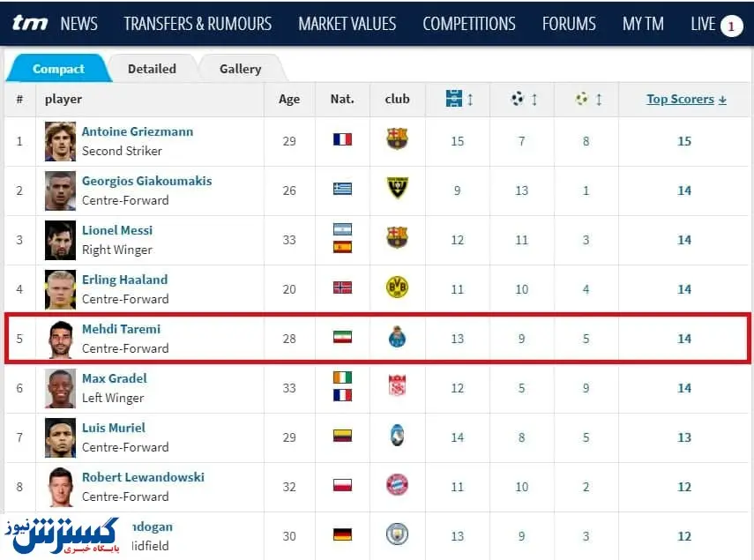Click FC Barcelona crest in Griezmann row
This screenshot has width=754, height=560.
point(397,138)
